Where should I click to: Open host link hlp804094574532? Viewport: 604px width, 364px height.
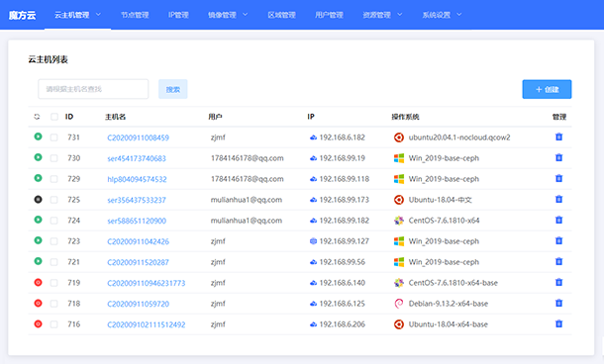pyautogui.click(x=137, y=179)
